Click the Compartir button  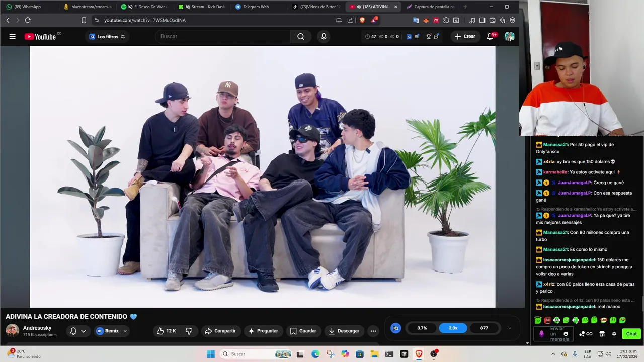coord(220,331)
